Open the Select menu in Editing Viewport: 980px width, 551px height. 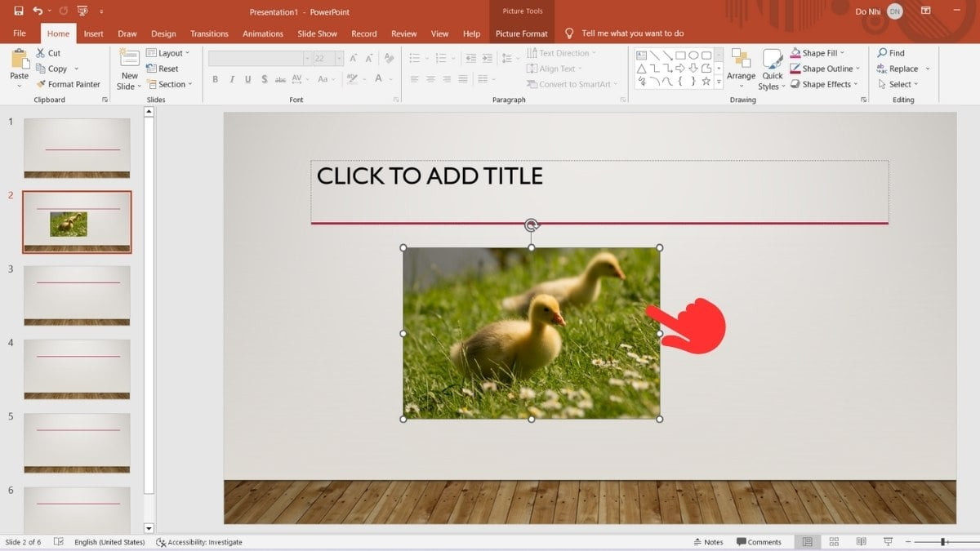coord(898,84)
